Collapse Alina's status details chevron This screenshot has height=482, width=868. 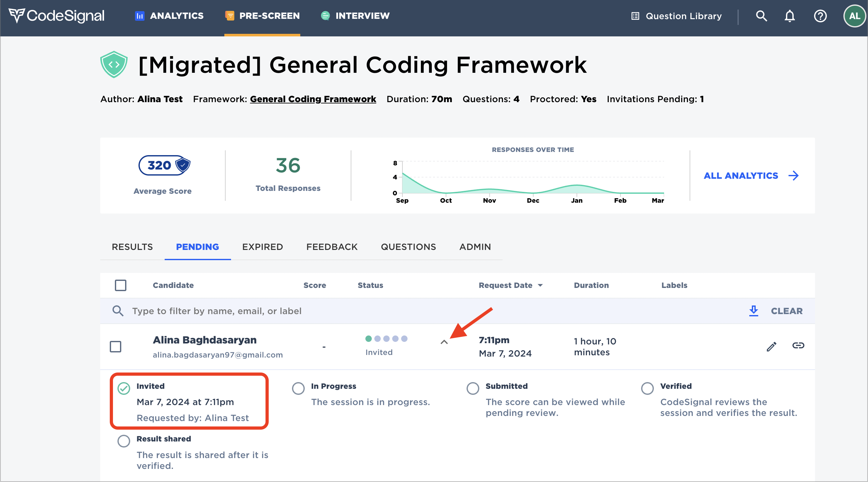(x=444, y=343)
